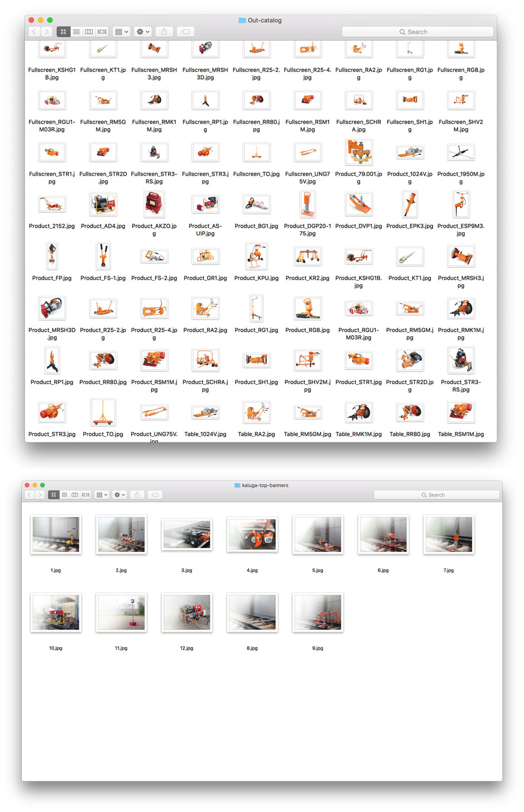Enable Cover Flow view in kaluga-top-banners window
This screenshot has height=812, width=524.
86,494
